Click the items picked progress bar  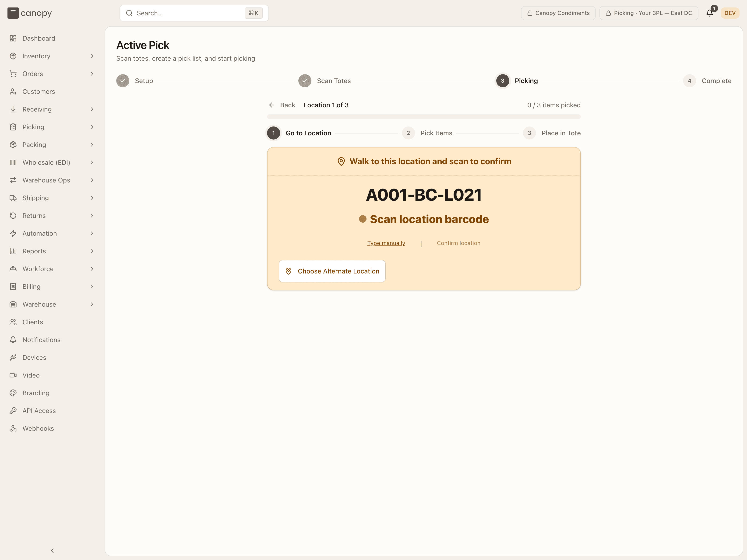point(423,117)
